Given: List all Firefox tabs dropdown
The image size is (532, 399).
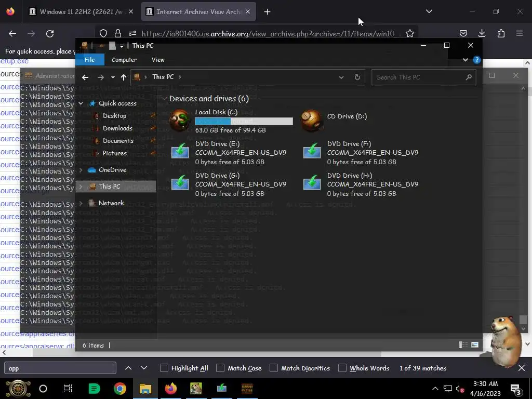Looking at the screenshot, I should (429, 11).
